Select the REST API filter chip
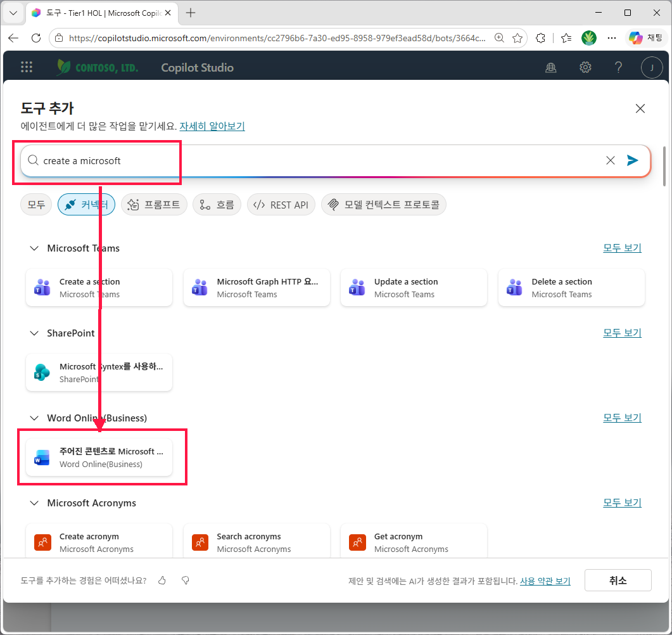 click(281, 205)
